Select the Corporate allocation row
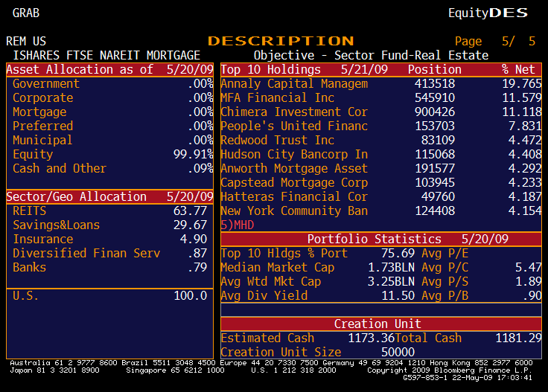 [x=109, y=97]
